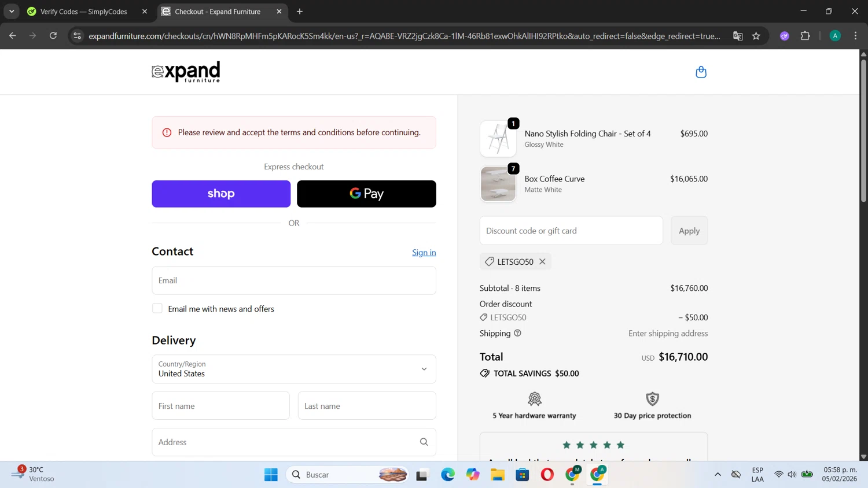This screenshot has height=488, width=868.
Task: Open Opera browser from taskbar
Action: (547, 475)
